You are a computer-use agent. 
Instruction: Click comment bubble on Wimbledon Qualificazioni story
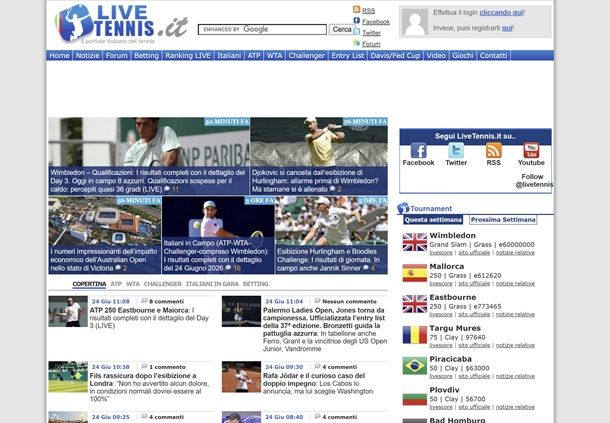167,189
